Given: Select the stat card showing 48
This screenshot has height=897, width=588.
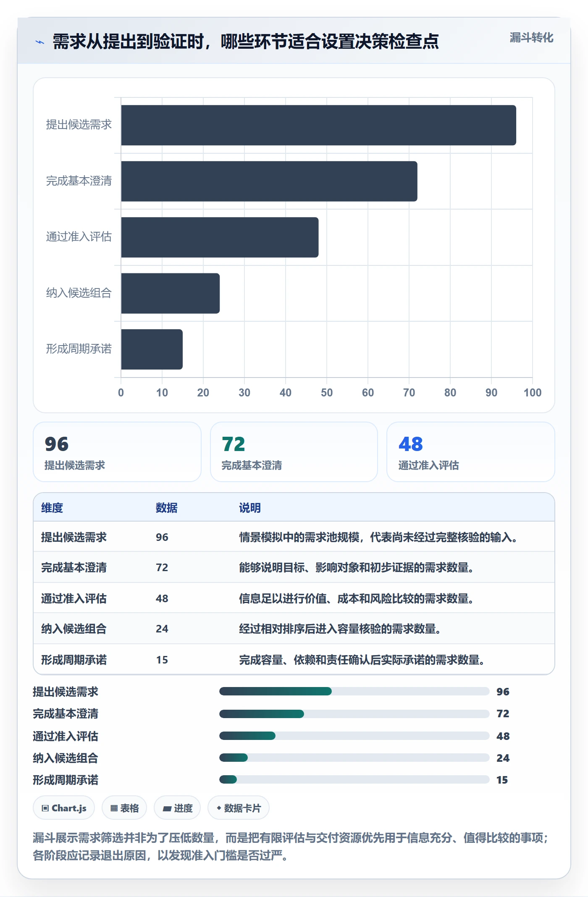Looking at the screenshot, I should (x=471, y=452).
